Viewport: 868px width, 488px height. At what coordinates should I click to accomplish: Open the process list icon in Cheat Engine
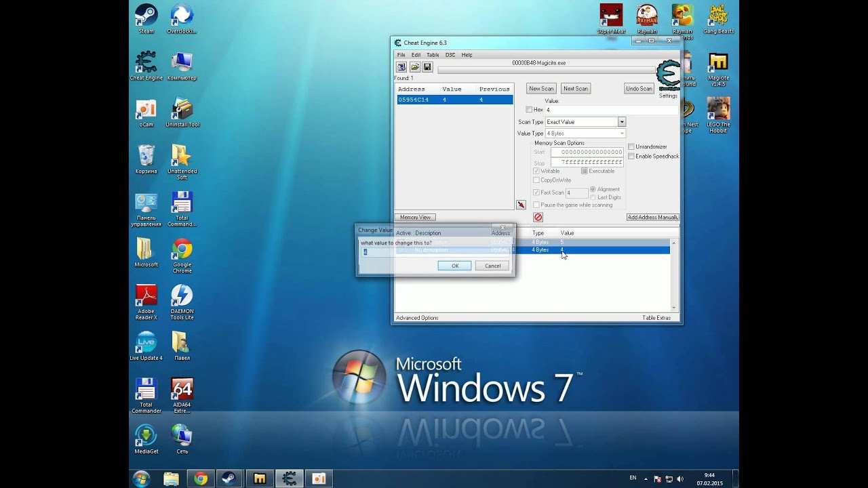401,67
